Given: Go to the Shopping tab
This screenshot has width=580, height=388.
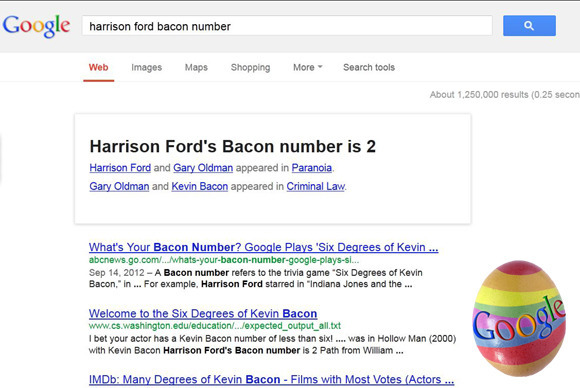Looking at the screenshot, I should coord(250,67).
